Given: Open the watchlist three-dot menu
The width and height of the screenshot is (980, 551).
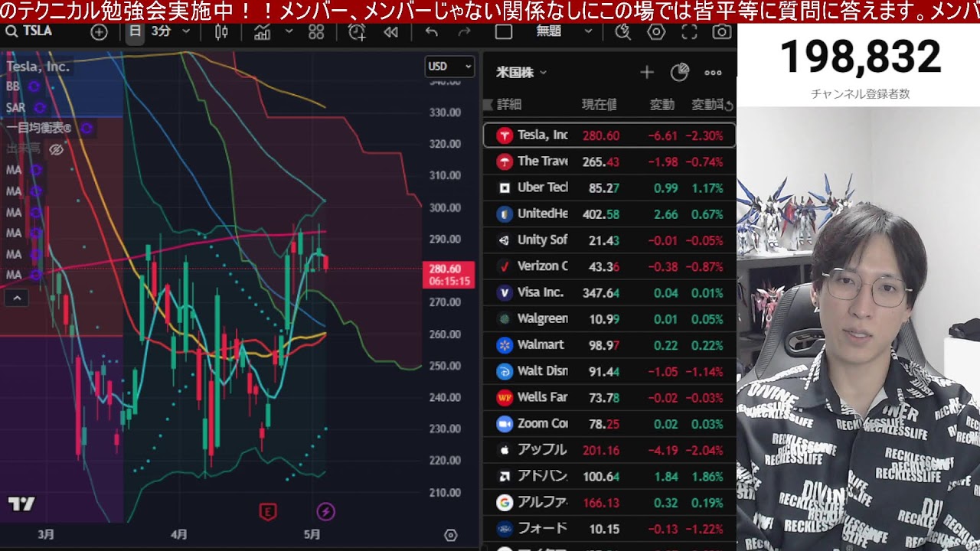Looking at the screenshot, I should click(713, 73).
